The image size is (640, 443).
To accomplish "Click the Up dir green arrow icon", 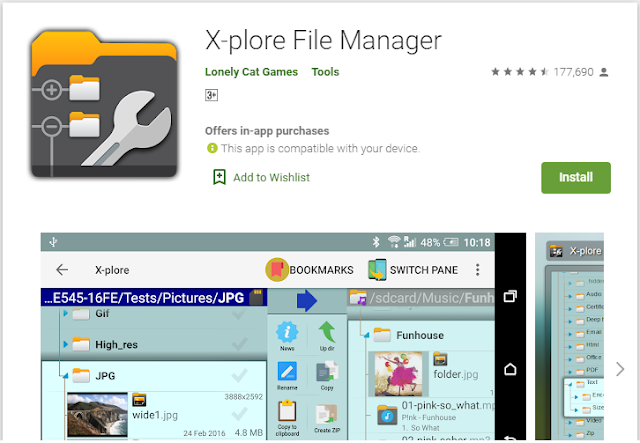I will tap(327, 332).
